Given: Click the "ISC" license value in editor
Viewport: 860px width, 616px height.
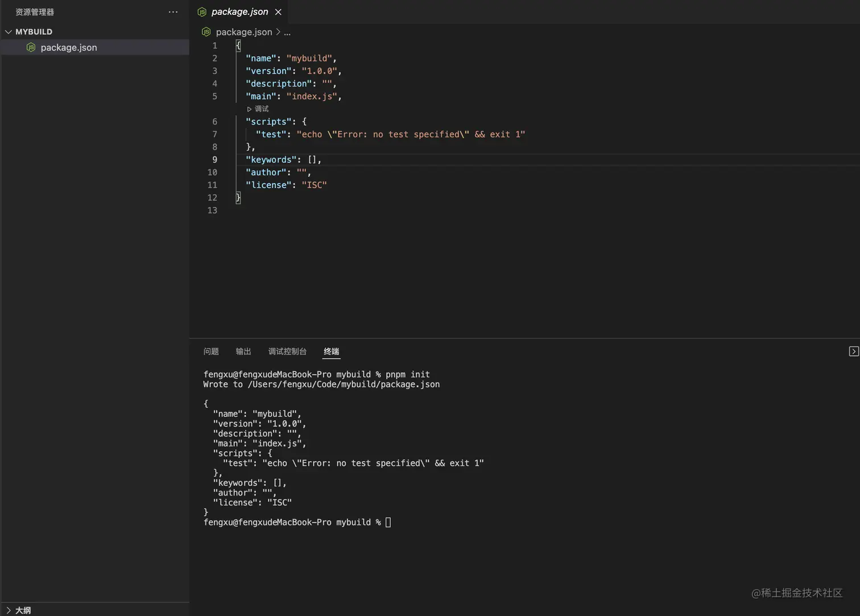Looking at the screenshot, I should (314, 185).
